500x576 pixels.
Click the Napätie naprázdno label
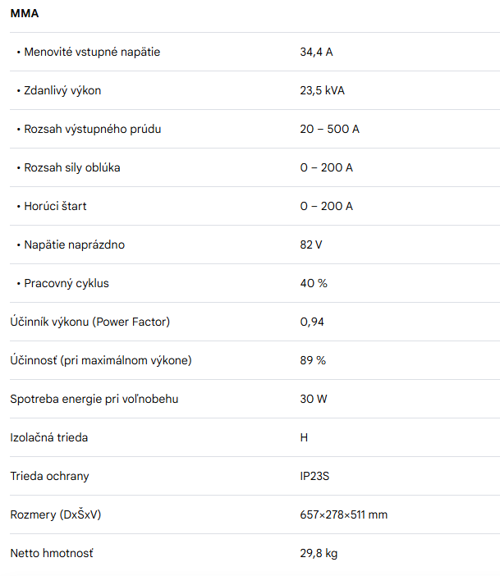(x=74, y=245)
